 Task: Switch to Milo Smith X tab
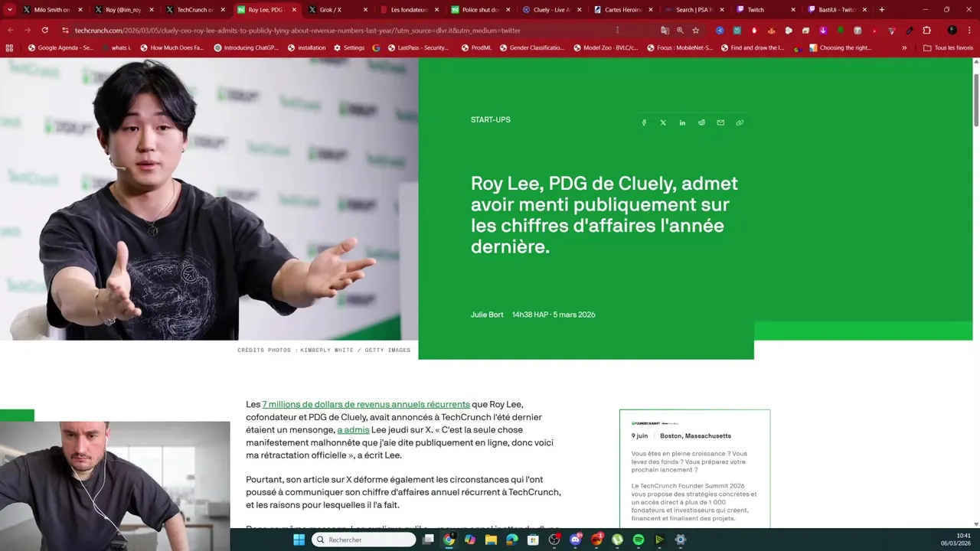point(52,10)
